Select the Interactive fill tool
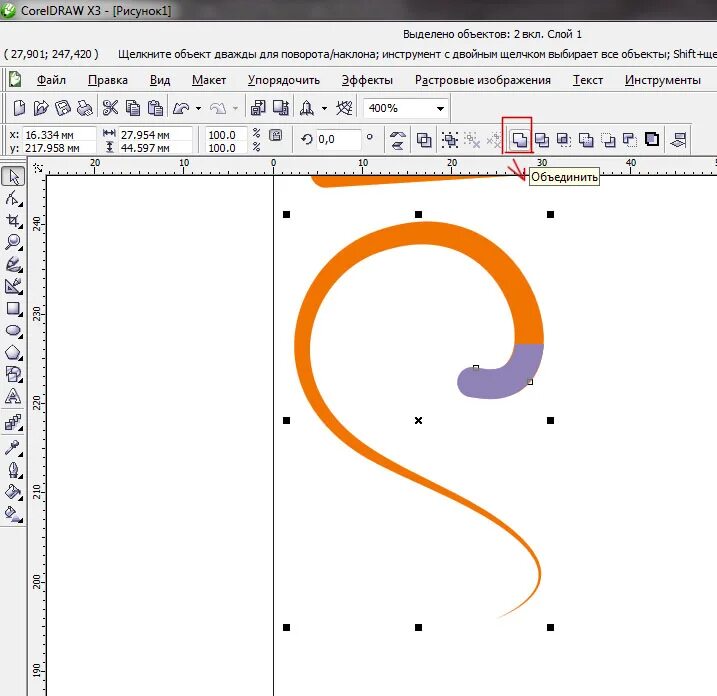Image resolution: width=717 pixels, height=696 pixels. coord(13,514)
